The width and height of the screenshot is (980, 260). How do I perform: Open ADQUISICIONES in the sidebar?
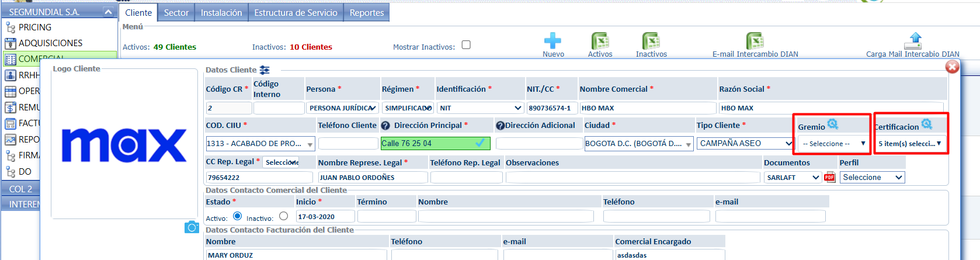(x=50, y=43)
